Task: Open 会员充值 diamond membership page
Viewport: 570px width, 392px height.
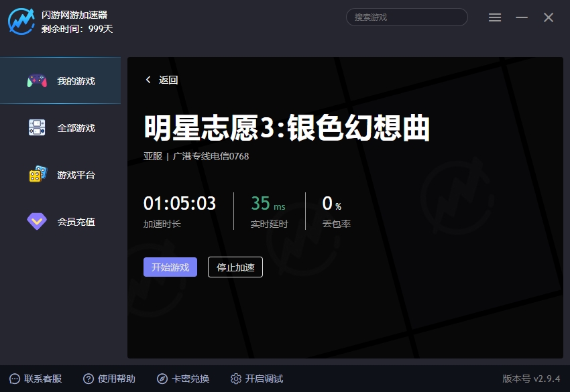Action: [60, 222]
